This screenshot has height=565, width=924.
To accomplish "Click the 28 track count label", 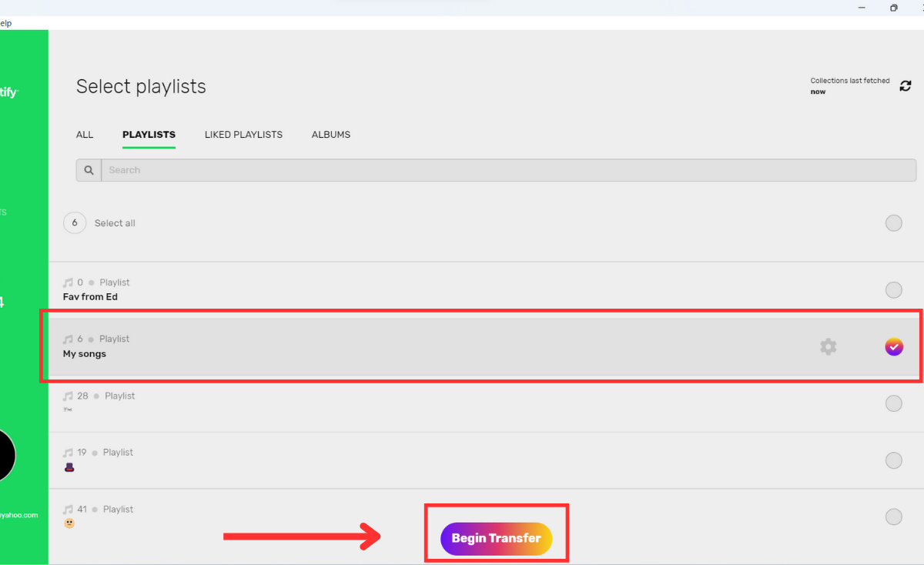I will pos(82,396).
